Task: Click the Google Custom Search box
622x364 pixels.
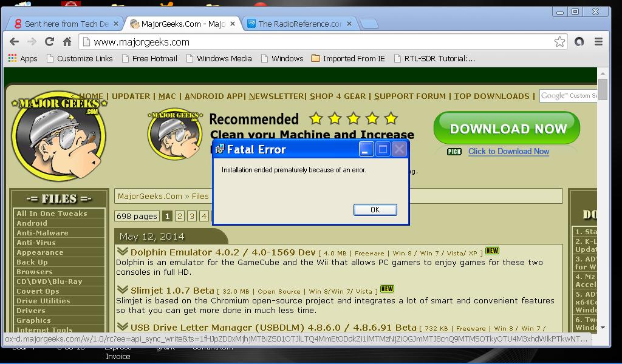Action: pos(568,96)
